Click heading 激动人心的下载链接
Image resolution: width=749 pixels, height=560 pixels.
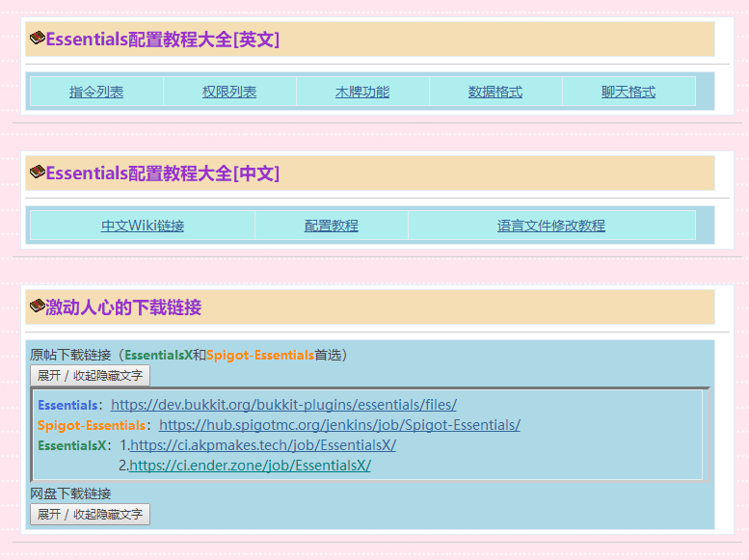click(x=123, y=307)
